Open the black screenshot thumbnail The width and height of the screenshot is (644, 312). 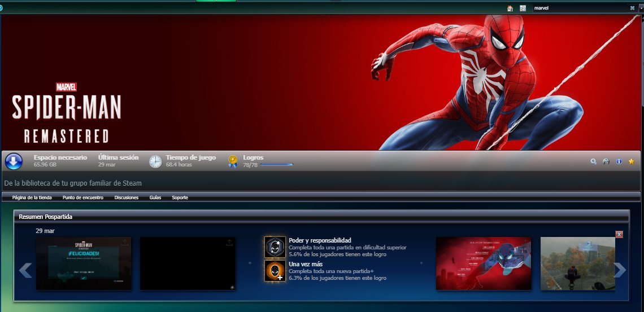(x=188, y=263)
